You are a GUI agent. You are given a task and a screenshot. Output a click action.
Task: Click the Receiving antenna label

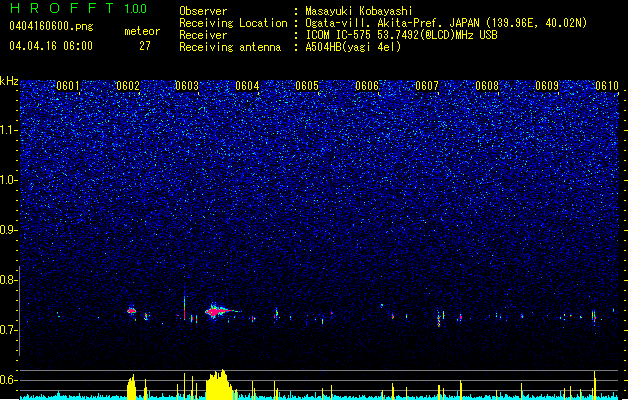click(230, 47)
